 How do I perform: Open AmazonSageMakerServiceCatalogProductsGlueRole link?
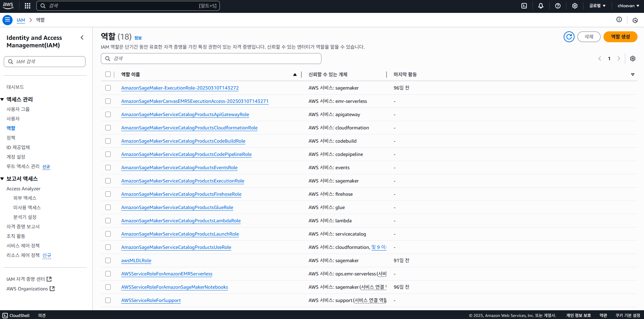(177, 207)
